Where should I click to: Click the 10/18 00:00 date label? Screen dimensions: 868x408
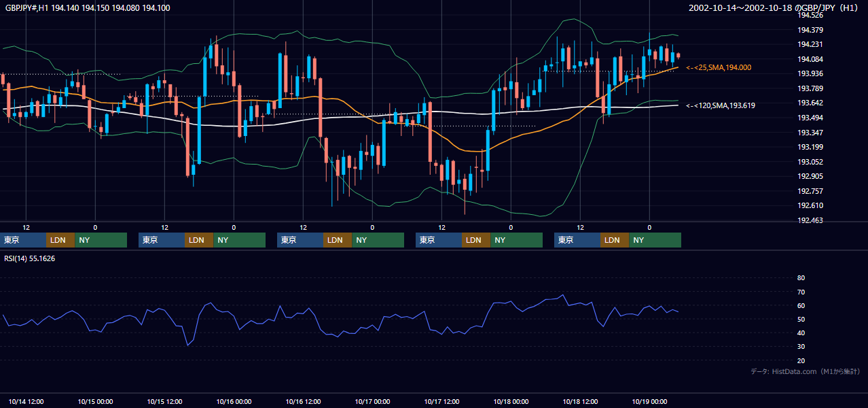coord(511,401)
